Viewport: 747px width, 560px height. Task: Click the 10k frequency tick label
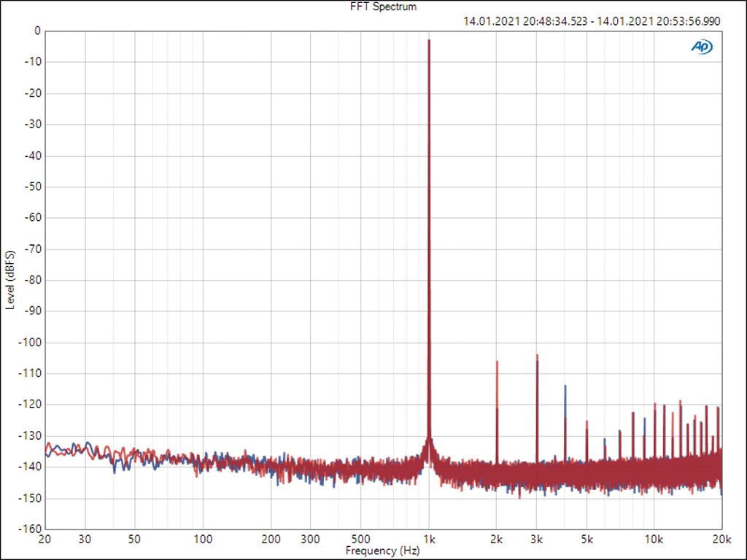point(654,540)
